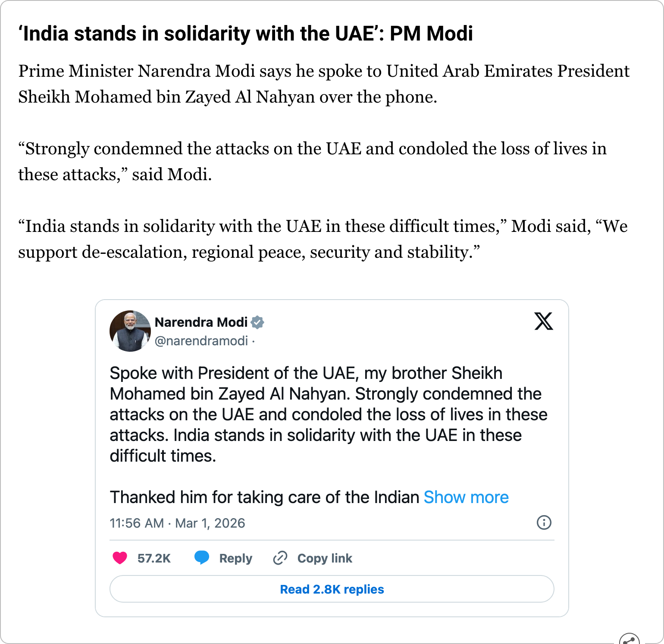Expand the tweet with Show more
The width and height of the screenshot is (664, 644).
click(466, 497)
